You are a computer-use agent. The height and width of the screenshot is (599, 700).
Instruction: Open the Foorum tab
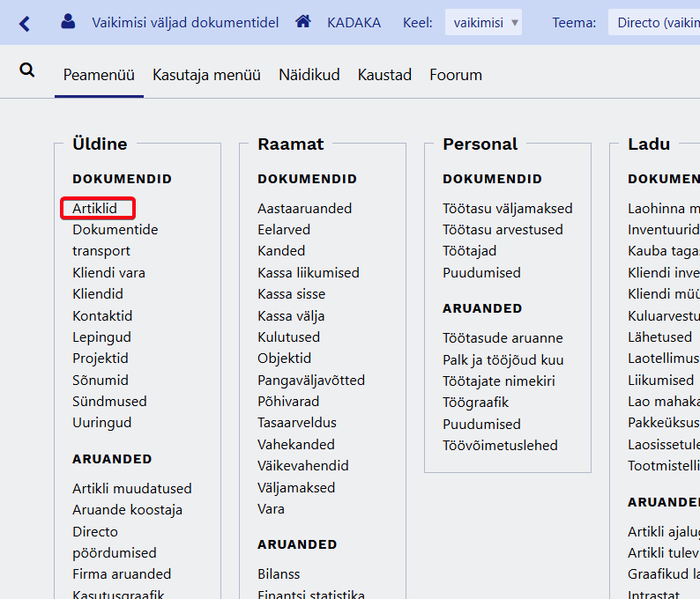[x=456, y=75]
